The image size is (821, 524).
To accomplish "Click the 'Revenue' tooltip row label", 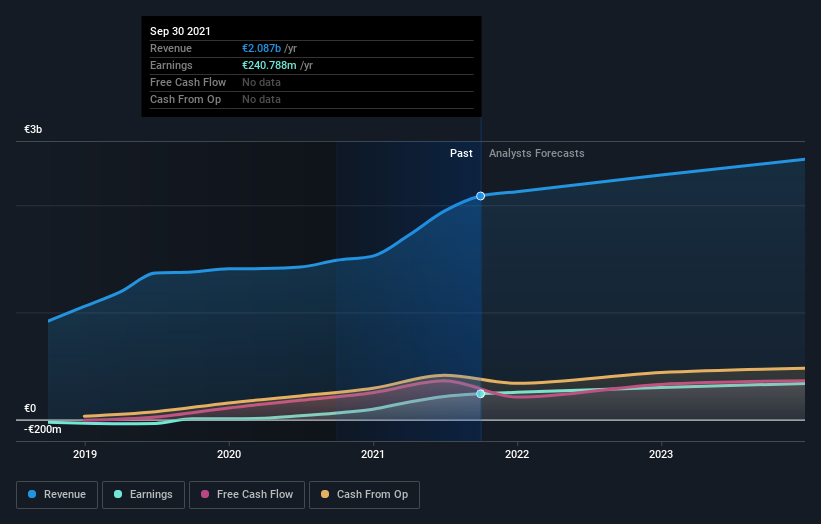I will click(x=171, y=48).
